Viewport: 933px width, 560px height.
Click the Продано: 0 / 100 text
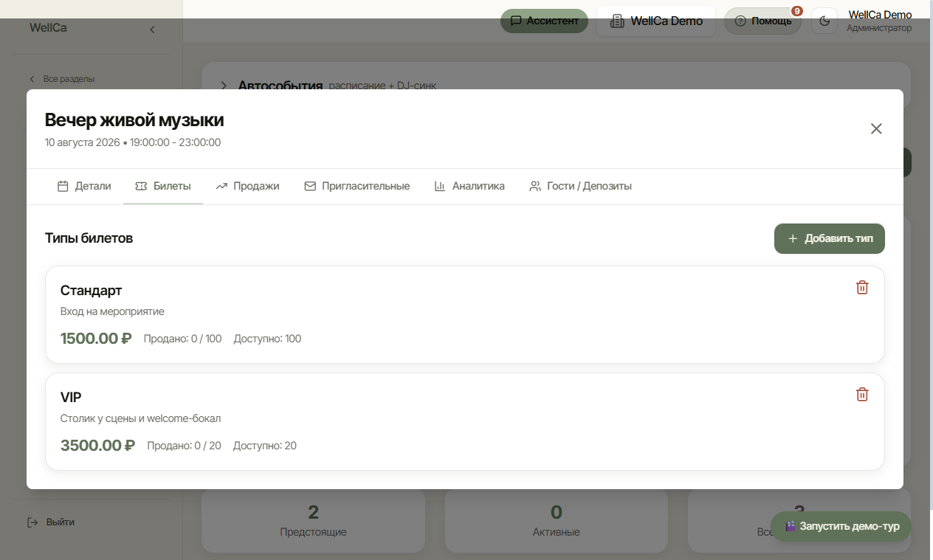click(182, 339)
